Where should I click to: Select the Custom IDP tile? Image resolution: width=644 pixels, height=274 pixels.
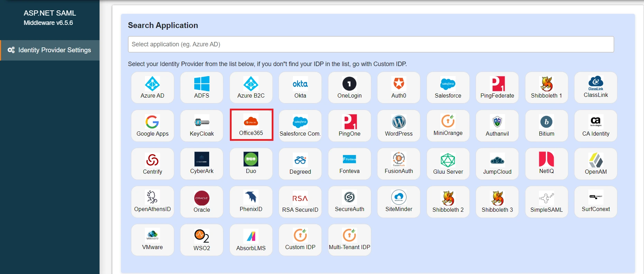tap(300, 240)
